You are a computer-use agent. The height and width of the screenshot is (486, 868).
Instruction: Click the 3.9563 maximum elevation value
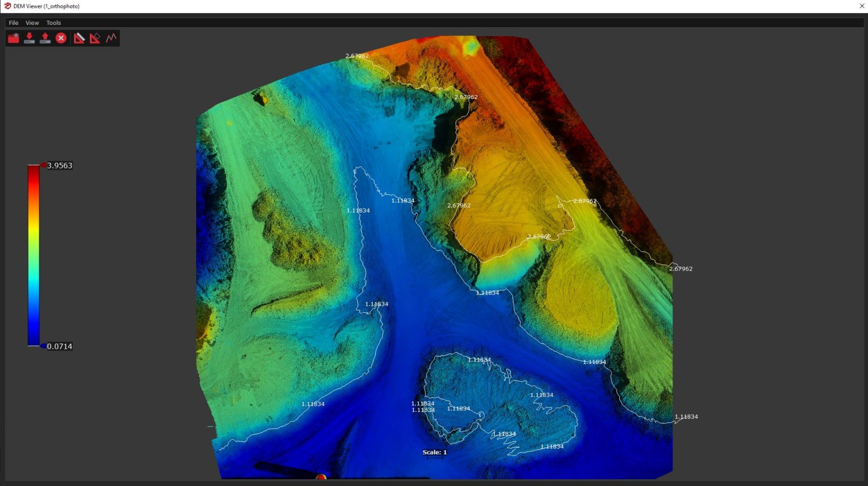pos(60,166)
